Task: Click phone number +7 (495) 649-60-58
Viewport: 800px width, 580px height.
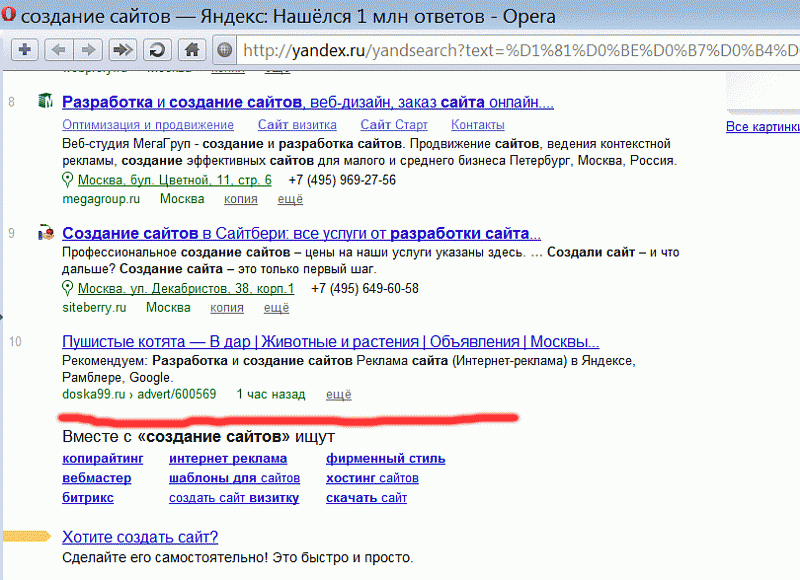Action: 365,289
